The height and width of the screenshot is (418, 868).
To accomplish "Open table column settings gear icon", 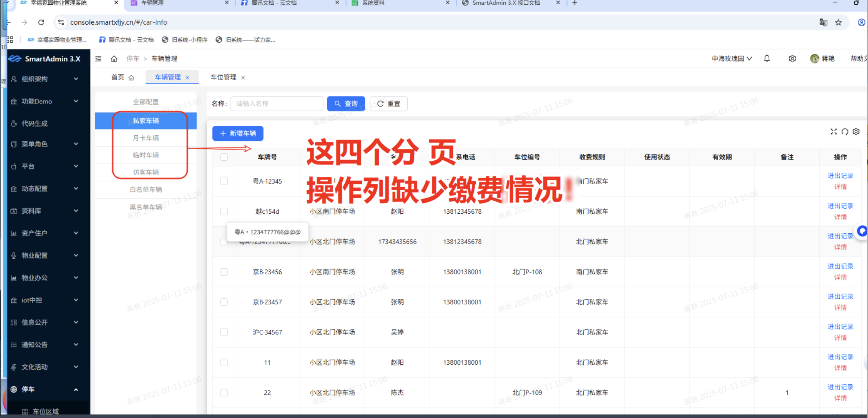I will point(856,132).
